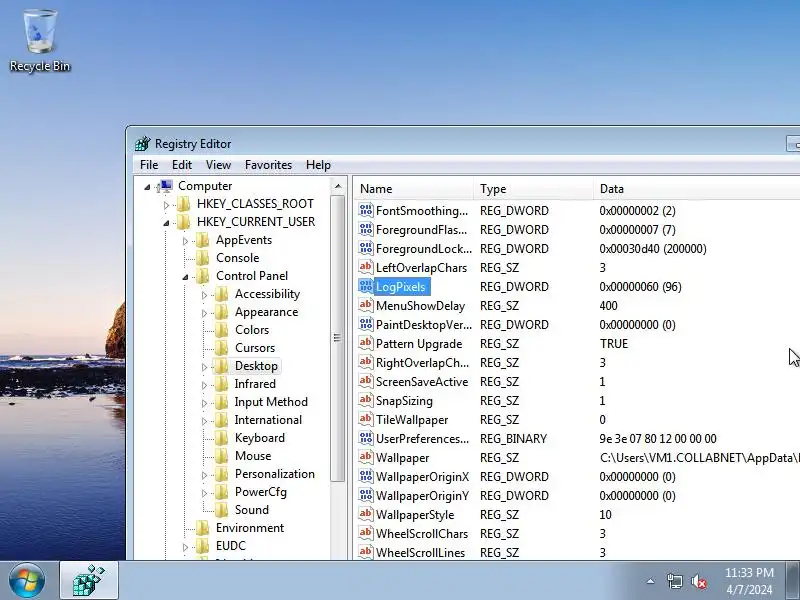
Task: Click the WallpaperOriginX DWORD value icon
Action: (x=366, y=477)
